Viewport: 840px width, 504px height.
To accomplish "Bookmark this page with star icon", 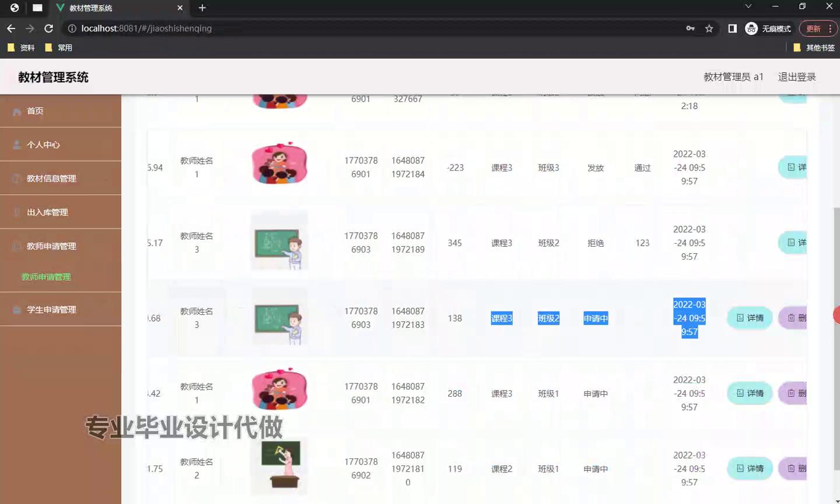I will tap(709, 28).
